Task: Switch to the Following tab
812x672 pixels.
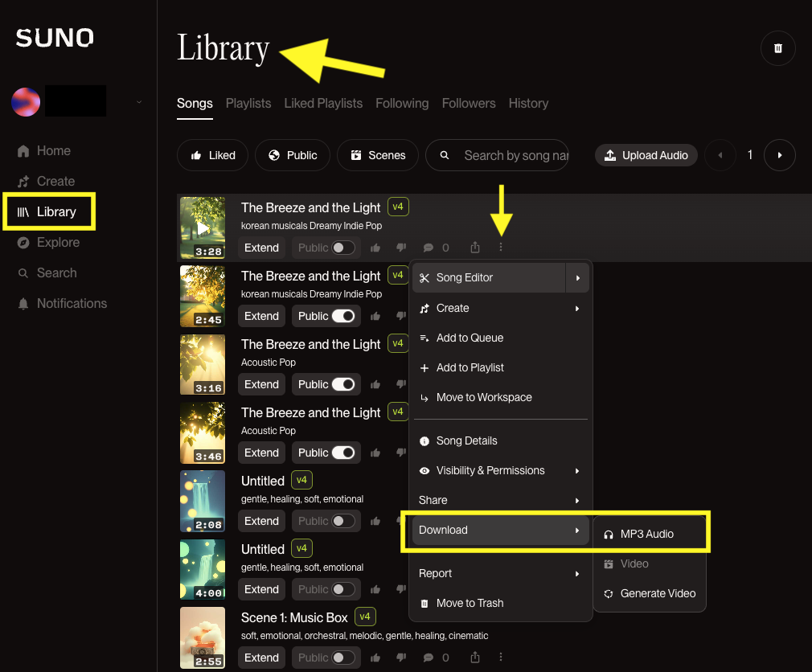Action: click(402, 104)
